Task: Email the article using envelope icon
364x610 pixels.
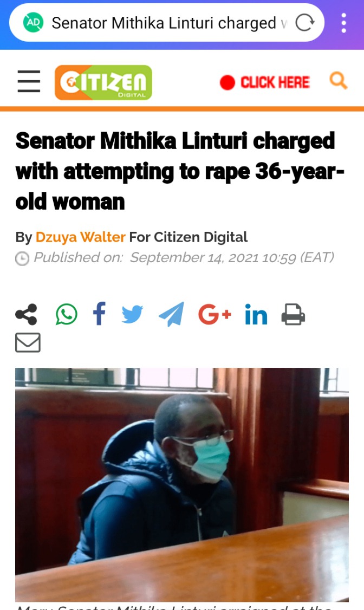Action: [28, 342]
